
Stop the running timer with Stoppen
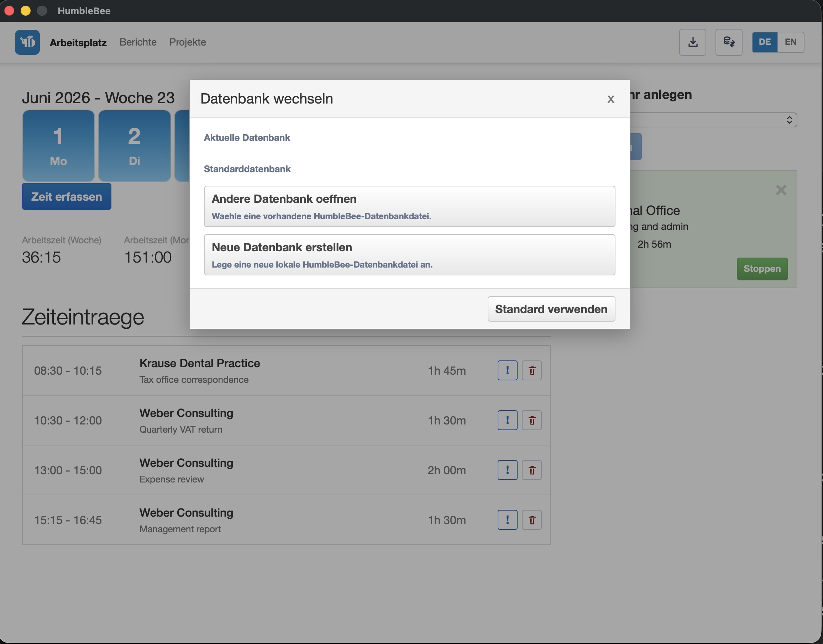pos(762,269)
